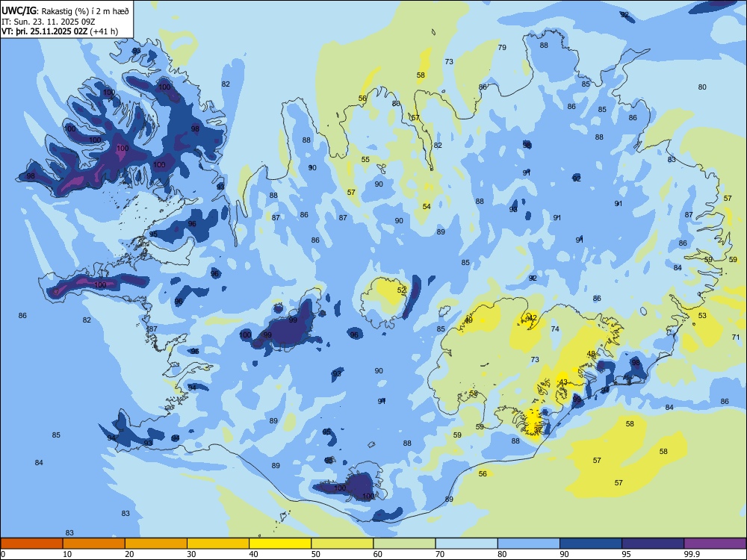This screenshot has height=560, width=747.
Task: Click the legend tick label '60'
Action: [378, 554]
